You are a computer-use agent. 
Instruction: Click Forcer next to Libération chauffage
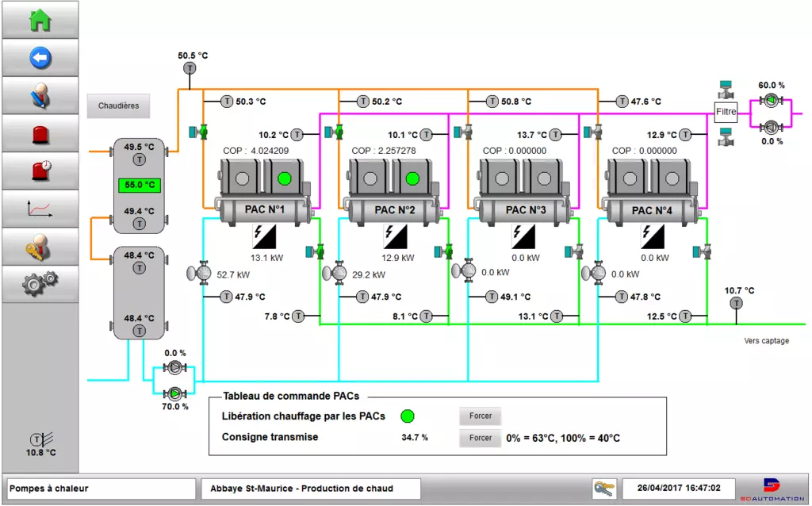click(x=481, y=416)
